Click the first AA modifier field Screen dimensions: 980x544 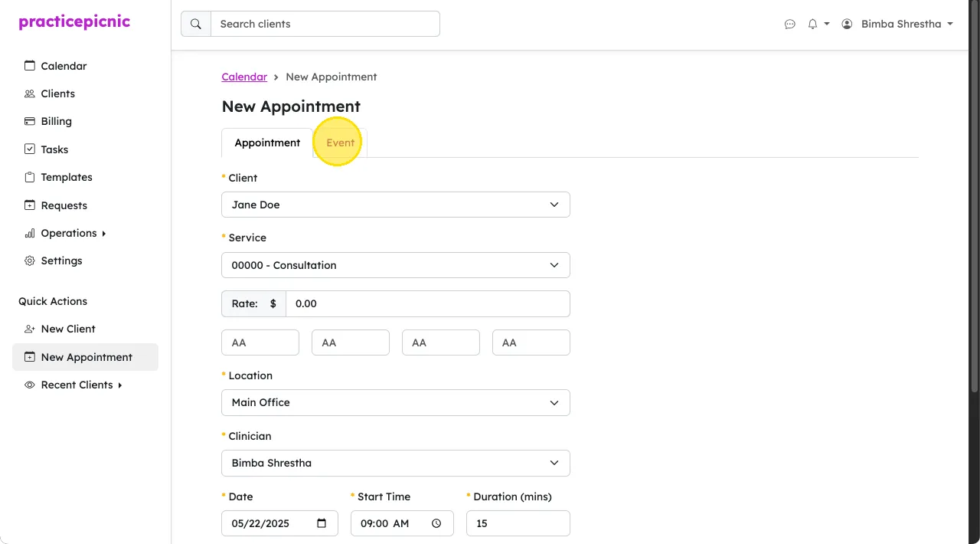260,342
